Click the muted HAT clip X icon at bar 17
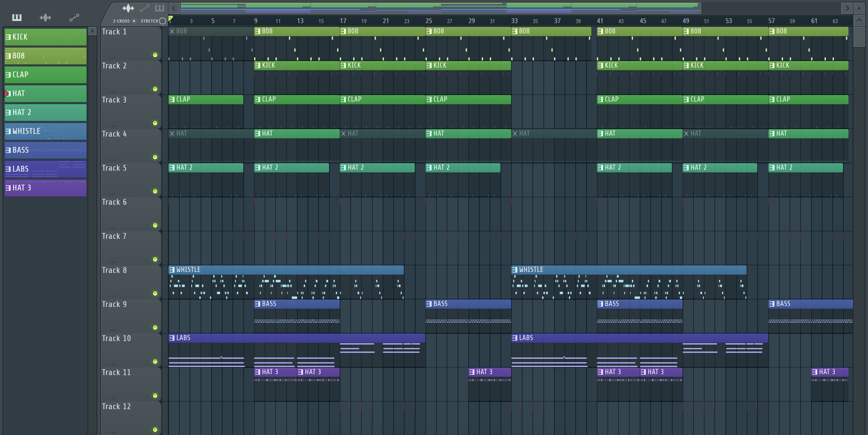868x435 pixels. click(x=343, y=134)
